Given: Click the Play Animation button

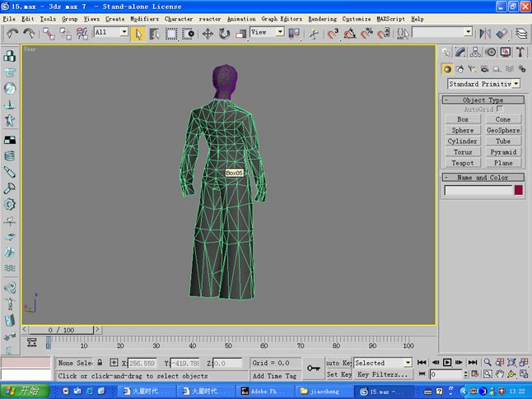Looking at the screenshot, I should pos(447,362).
